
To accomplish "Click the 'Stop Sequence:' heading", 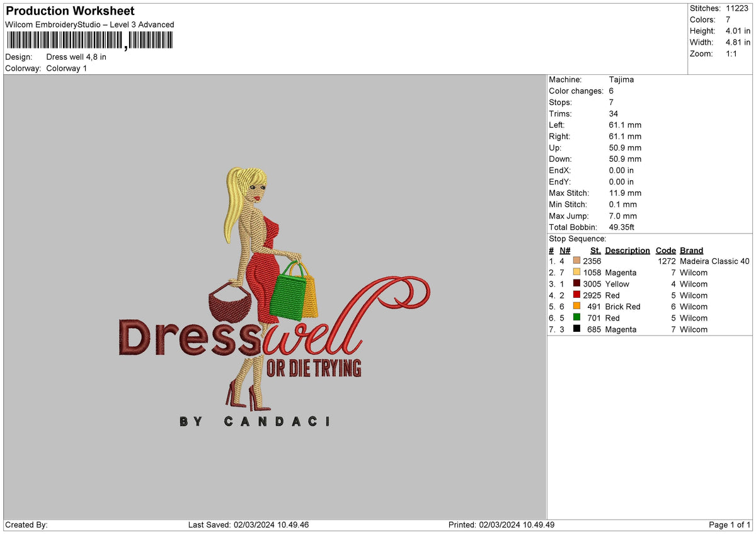I will pyautogui.click(x=578, y=239).
